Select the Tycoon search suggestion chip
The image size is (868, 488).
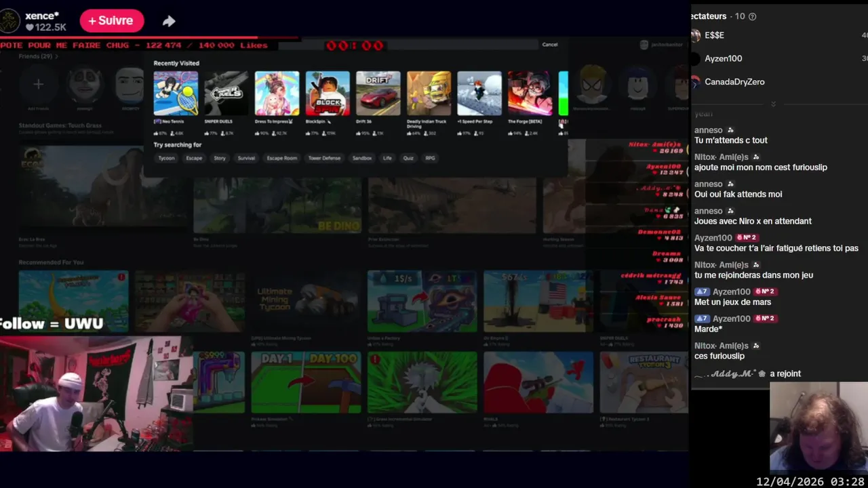click(x=166, y=158)
